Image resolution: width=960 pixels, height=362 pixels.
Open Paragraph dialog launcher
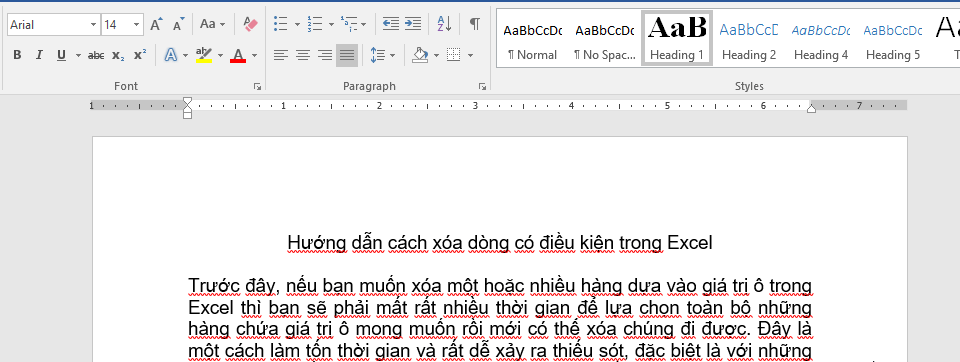[x=482, y=87]
